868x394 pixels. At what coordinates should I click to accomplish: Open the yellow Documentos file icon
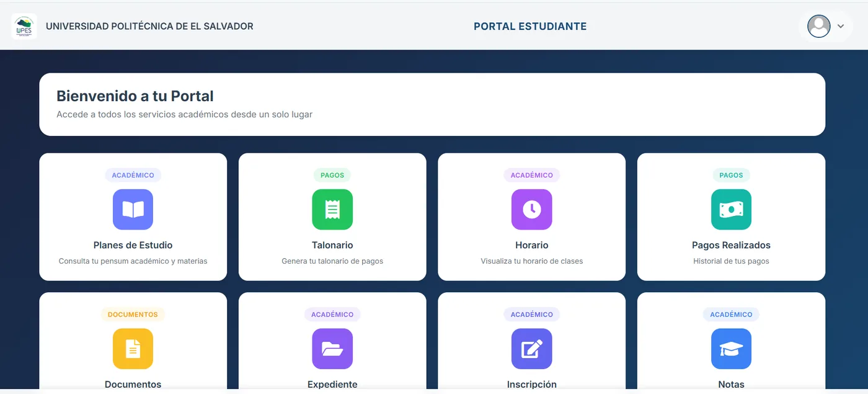coord(133,349)
